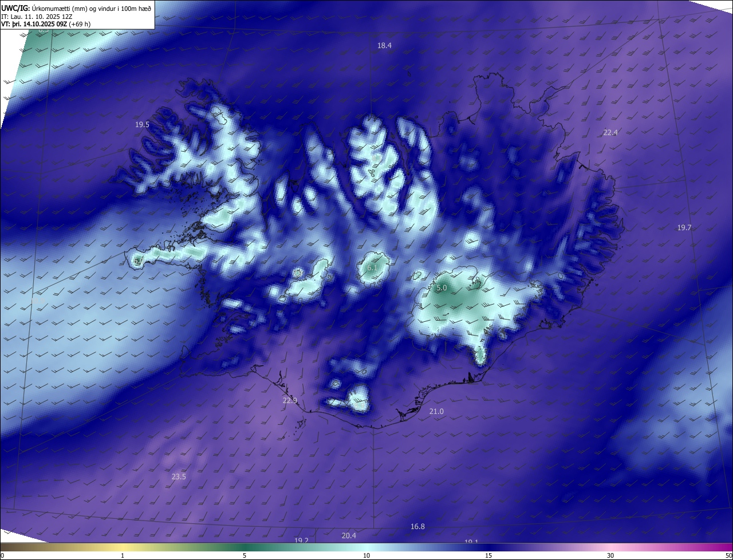Click the 19.5 value near the Westfjords

point(142,125)
